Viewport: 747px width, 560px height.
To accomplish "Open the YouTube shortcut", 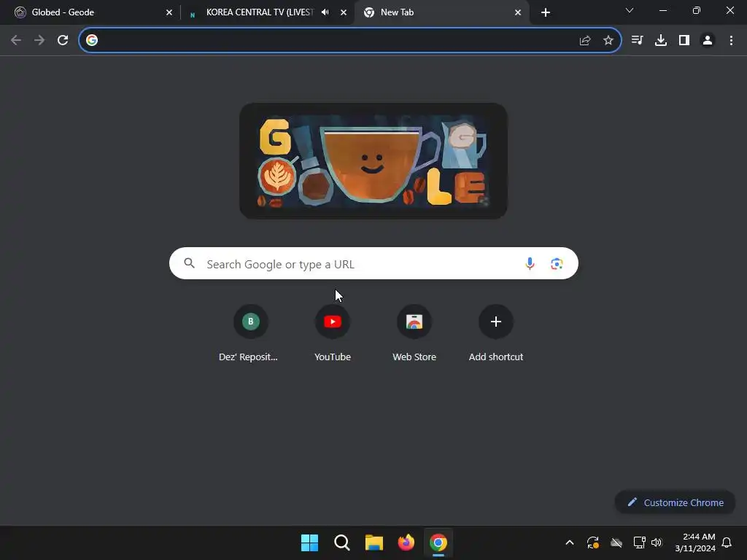I will click(x=333, y=333).
